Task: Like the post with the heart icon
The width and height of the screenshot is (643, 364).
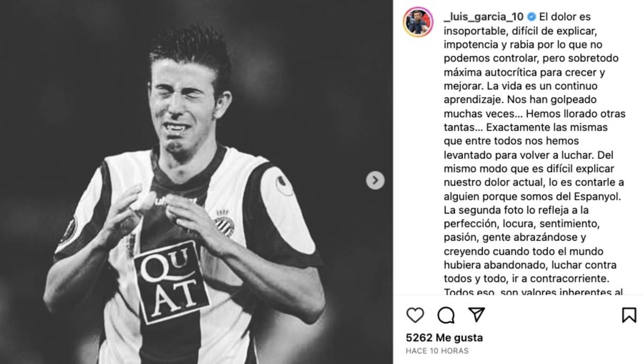Action: (x=415, y=315)
